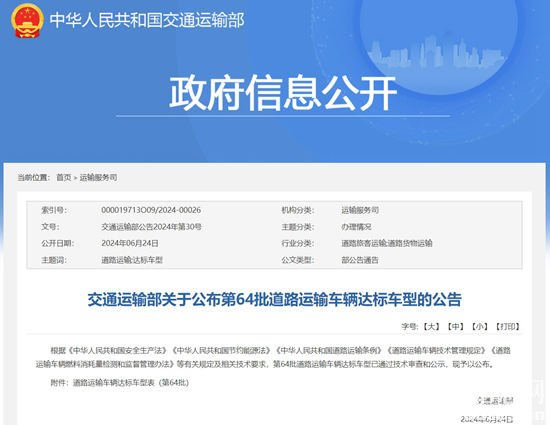Click the 主题词 label
Image resolution: width=550 pixels, height=425 pixels.
tap(54, 260)
